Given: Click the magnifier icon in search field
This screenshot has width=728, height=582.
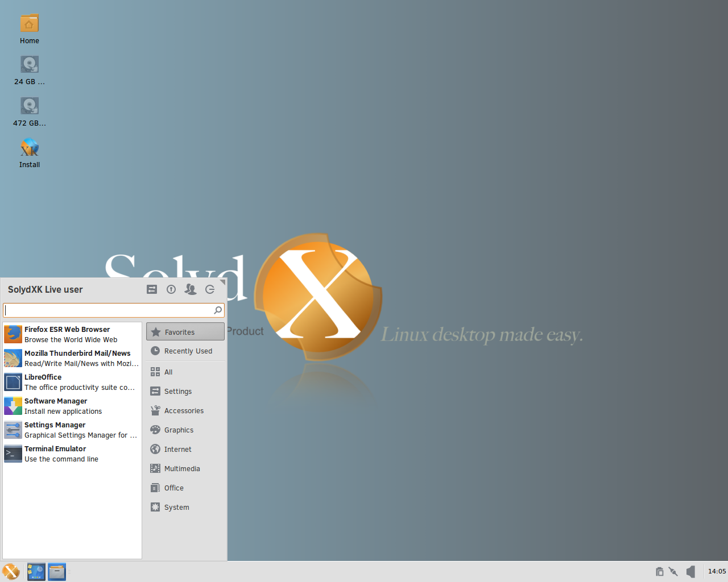Looking at the screenshot, I should [x=218, y=310].
